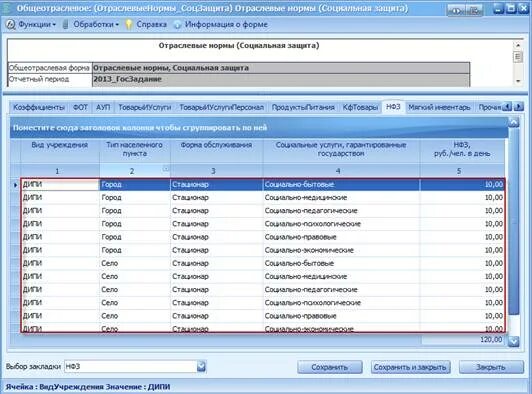532x394 pixels.
Task: Select the НФЗ tab
Action: 393,107
